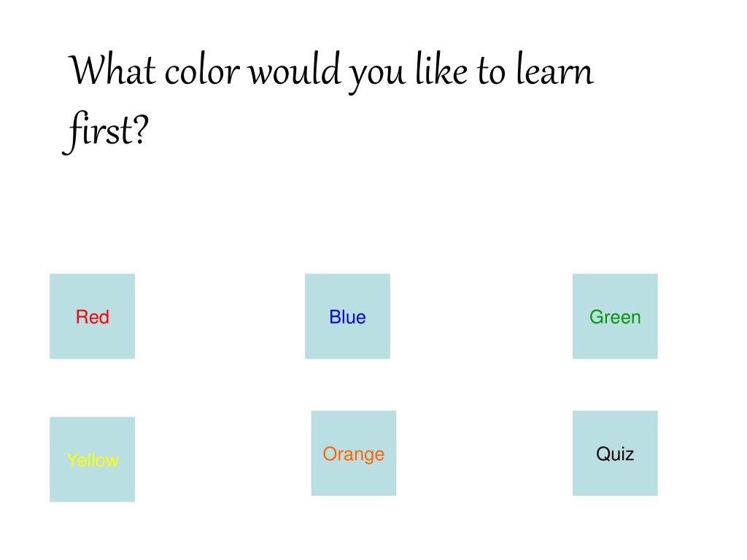The height and width of the screenshot is (560, 747).
Task: Select the word "learn" in heading
Action: click(x=555, y=69)
